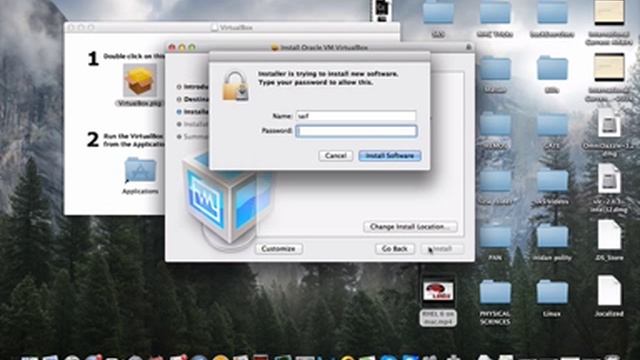The image size is (640, 360).
Task: Focus the Name field containing the username
Action: pos(356,116)
